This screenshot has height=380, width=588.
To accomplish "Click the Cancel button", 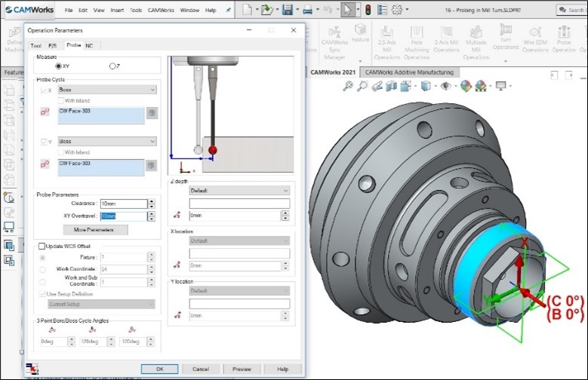I will tap(201, 369).
